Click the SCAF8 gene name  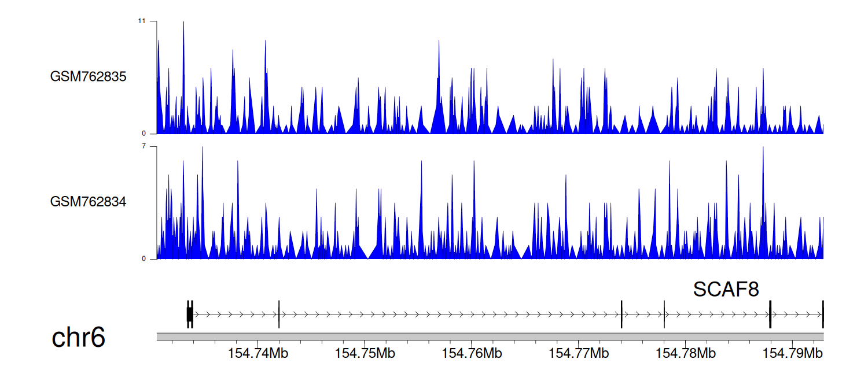pyautogui.click(x=726, y=289)
